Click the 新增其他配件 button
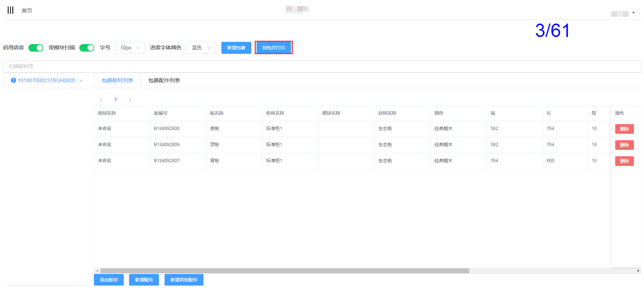The height and width of the screenshot is (302, 644). pyautogui.click(x=184, y=280)
